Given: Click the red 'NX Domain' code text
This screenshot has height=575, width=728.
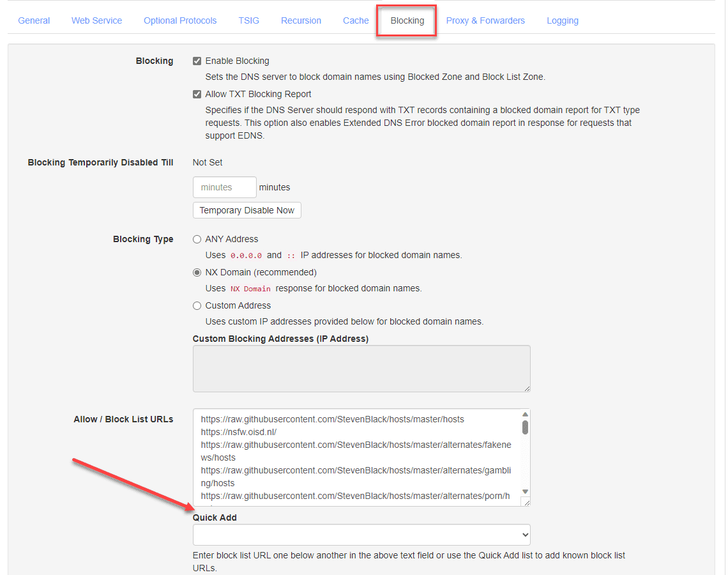Looking at the screenshot, I should tap(250, 289).
